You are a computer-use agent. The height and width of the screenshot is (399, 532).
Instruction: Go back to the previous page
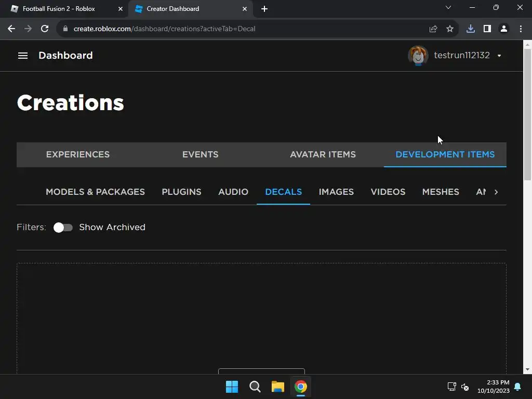click(x=11, y=29)
